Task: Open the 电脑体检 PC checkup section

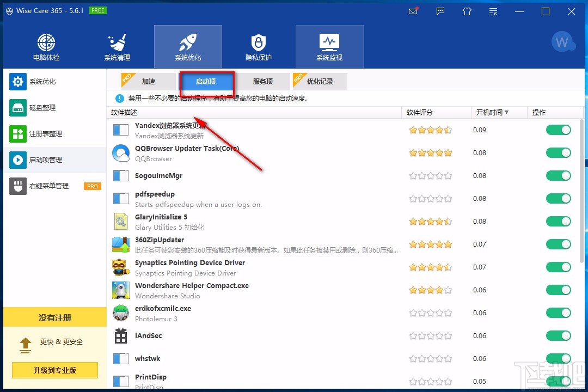Action: (x=46, y=47)
